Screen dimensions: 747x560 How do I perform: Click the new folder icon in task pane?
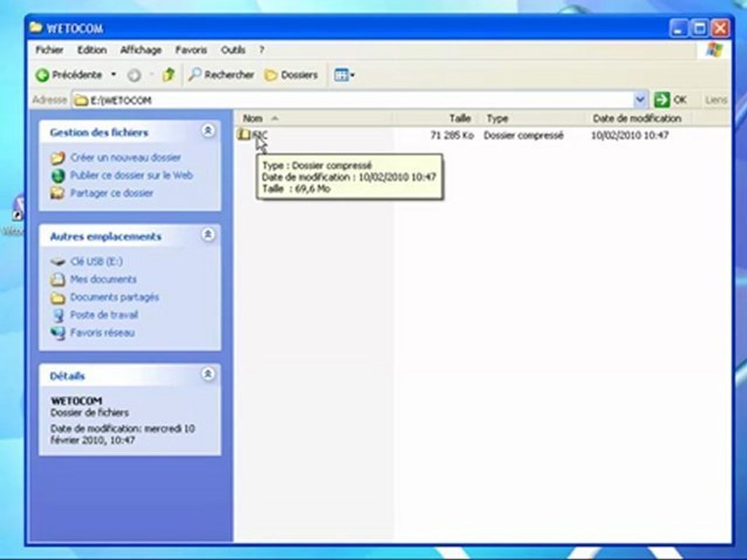pos(58,158)
